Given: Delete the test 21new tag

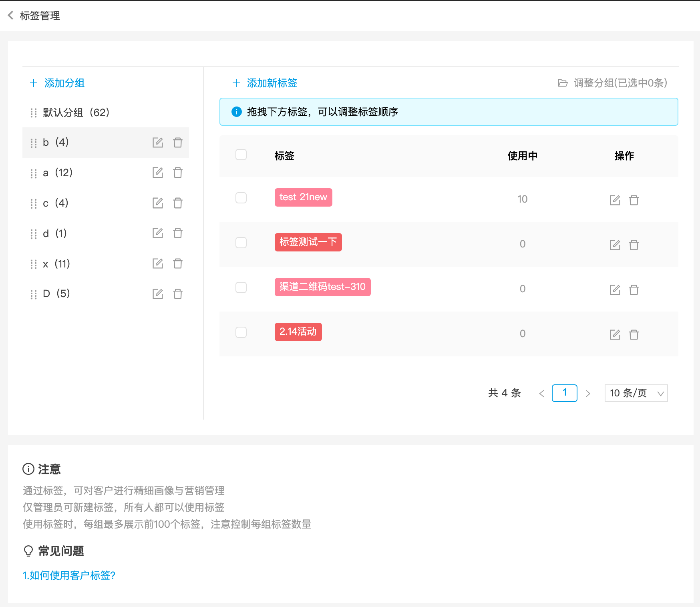Looking at the screenshot, I should point(634,200).
